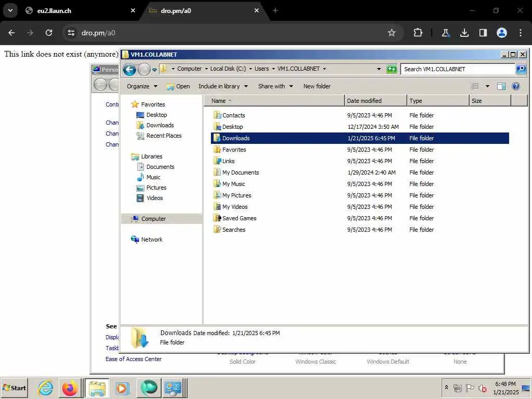Reload the dro.pm/a0 page
The width and height of the screenshot is (532, 399).
(49, 33)
